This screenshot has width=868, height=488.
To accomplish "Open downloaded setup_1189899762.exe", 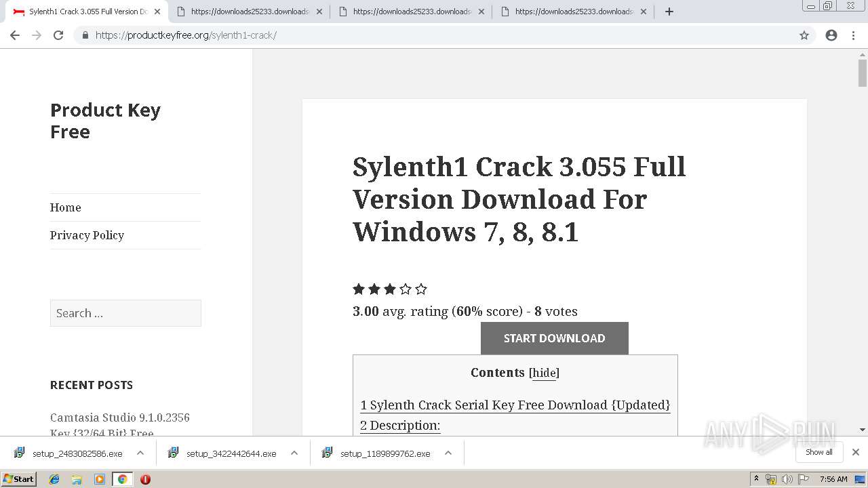I will coord(377,453).
